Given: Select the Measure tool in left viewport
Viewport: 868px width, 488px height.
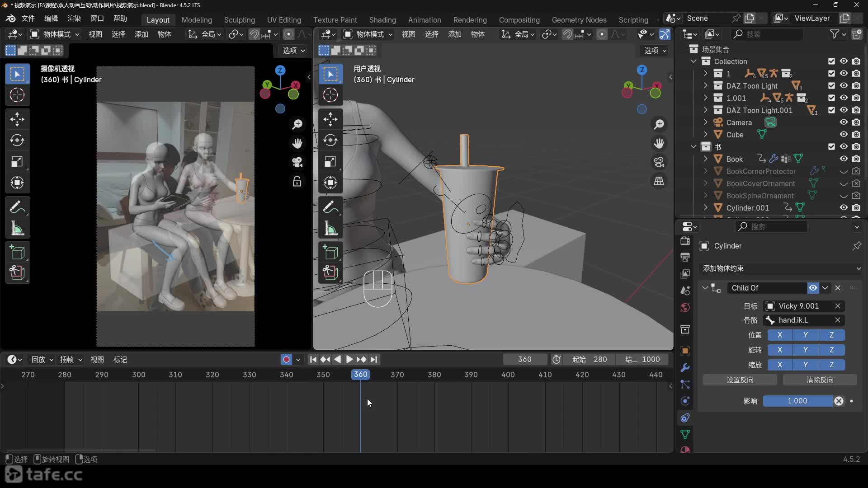Looking at the screenshot, I should [17, 229].
